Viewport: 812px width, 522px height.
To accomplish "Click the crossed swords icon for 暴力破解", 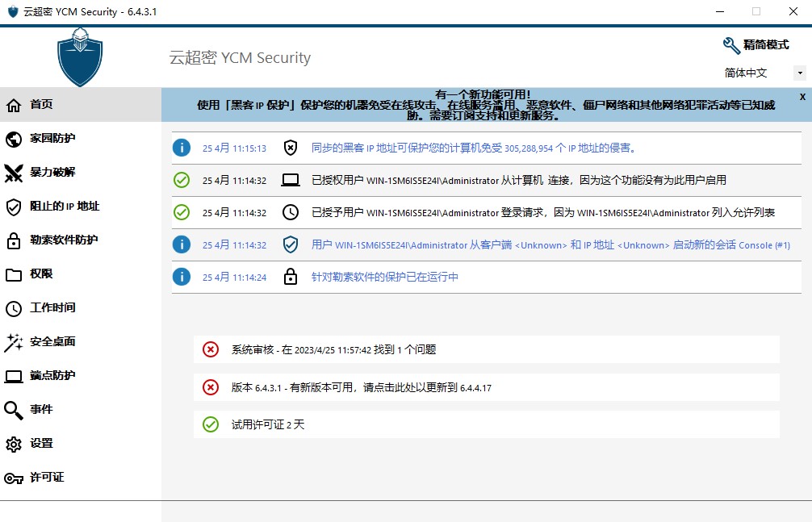I will click(14, 173).
